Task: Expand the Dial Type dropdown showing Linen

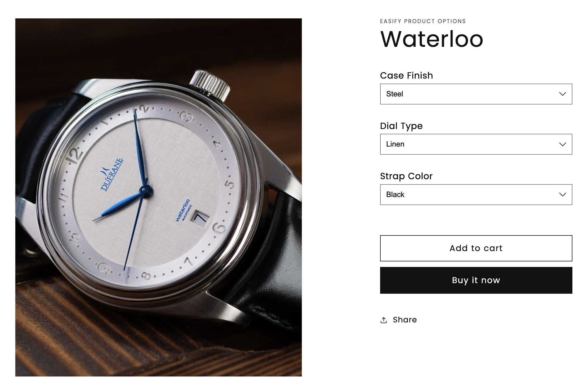Action: click(x=476, y=144)
